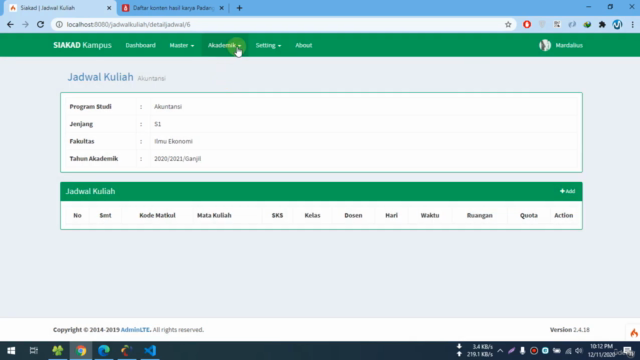Add a new Jadwal Kuliah entry
Screen dimensions: 640x360
coord(567,191)
